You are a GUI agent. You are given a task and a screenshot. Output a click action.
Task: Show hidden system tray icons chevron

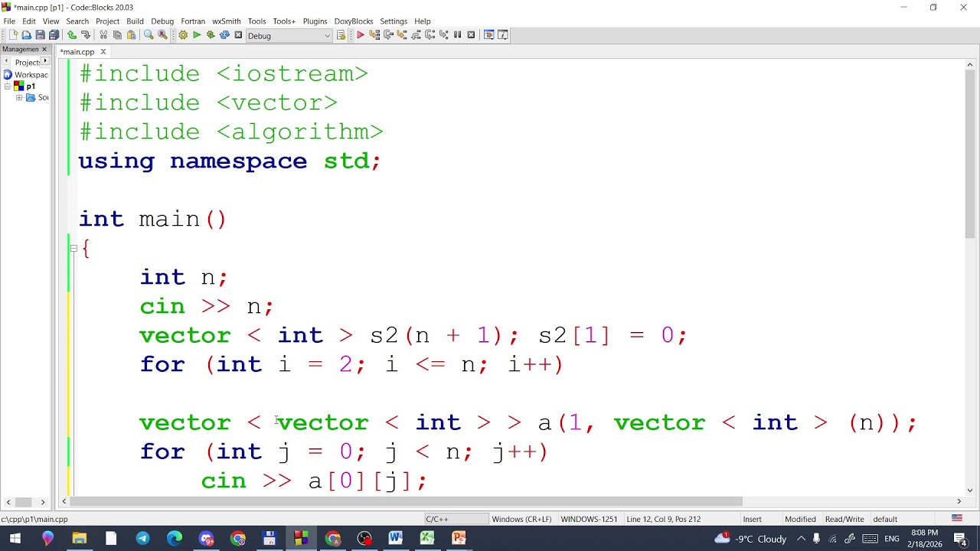point(801,539)
